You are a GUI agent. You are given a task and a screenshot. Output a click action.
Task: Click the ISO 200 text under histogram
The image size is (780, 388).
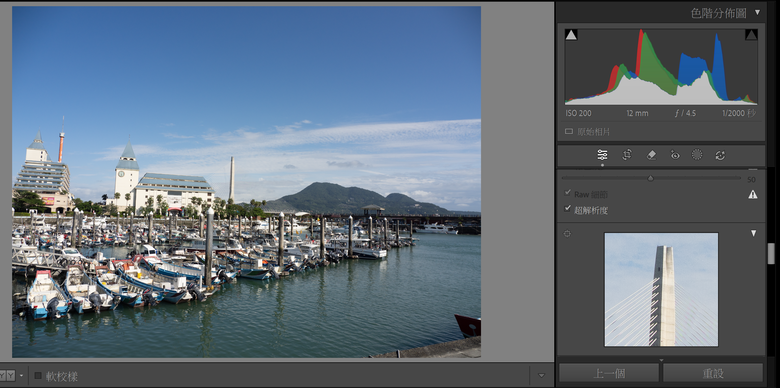579,113
